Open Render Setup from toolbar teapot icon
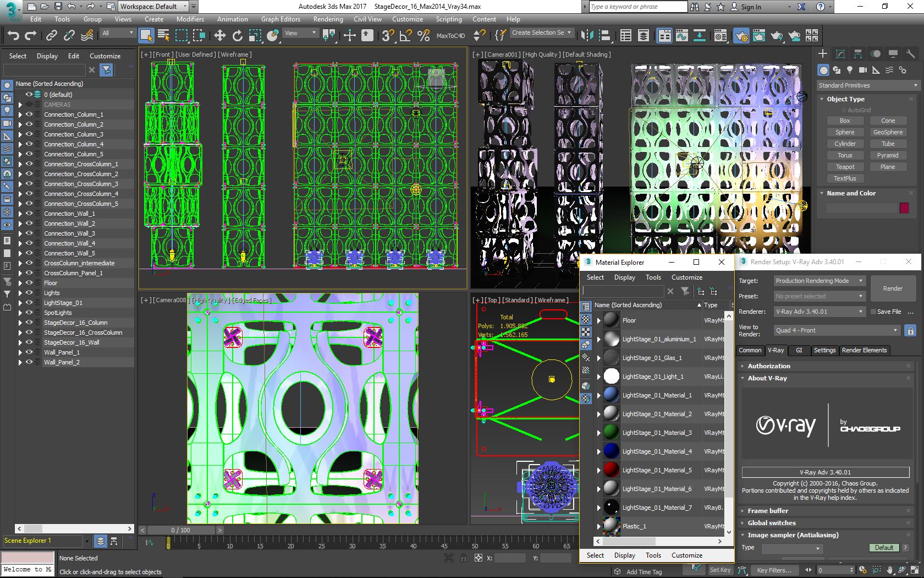The height and width of the screenshot is (578, 924). (741, 36)
